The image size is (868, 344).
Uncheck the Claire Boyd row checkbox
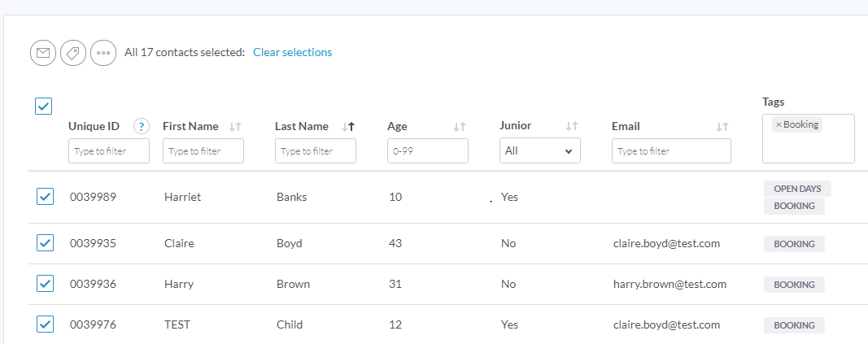[46, 243]
